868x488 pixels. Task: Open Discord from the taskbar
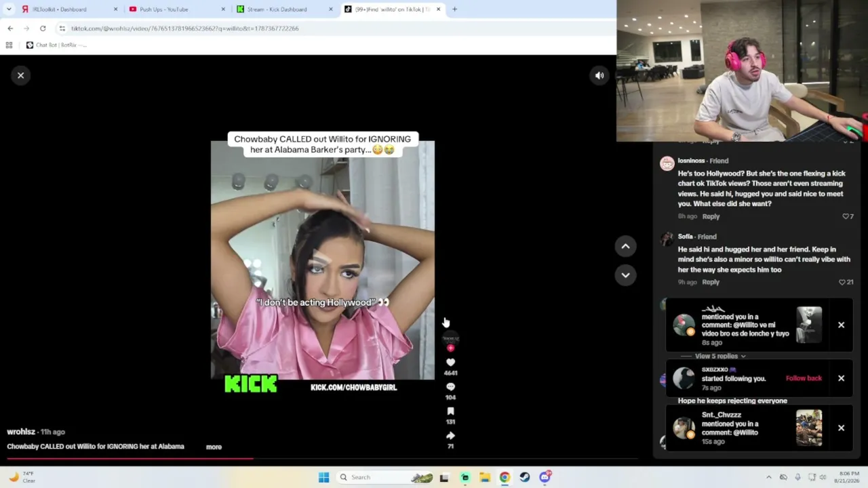coord(545,477)
